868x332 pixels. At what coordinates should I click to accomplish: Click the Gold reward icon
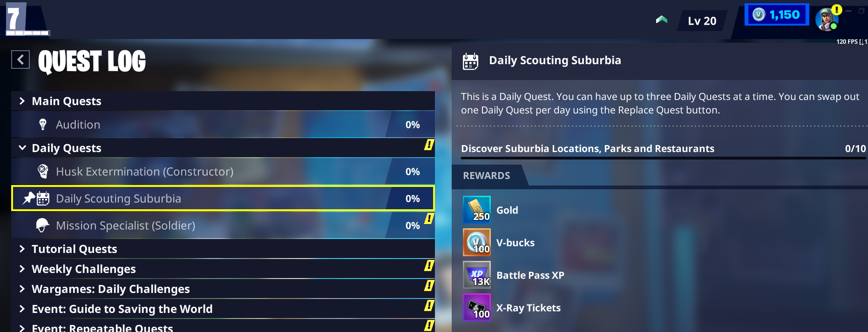[476, 210]
